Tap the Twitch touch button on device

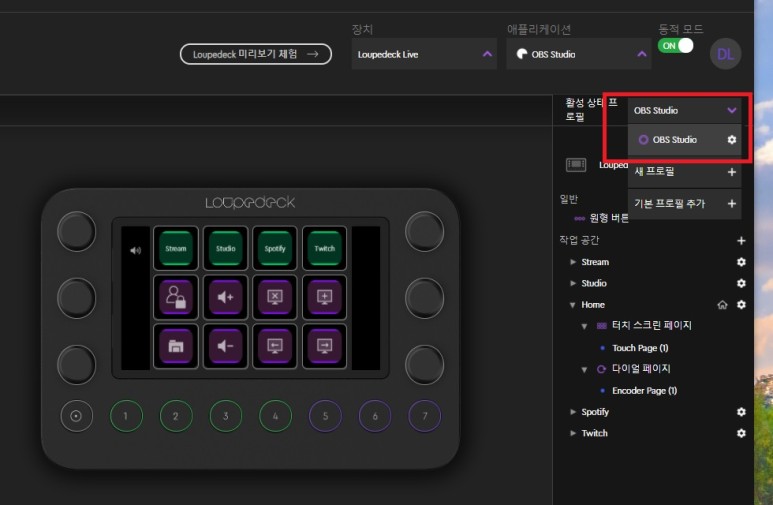coord(324,248)
